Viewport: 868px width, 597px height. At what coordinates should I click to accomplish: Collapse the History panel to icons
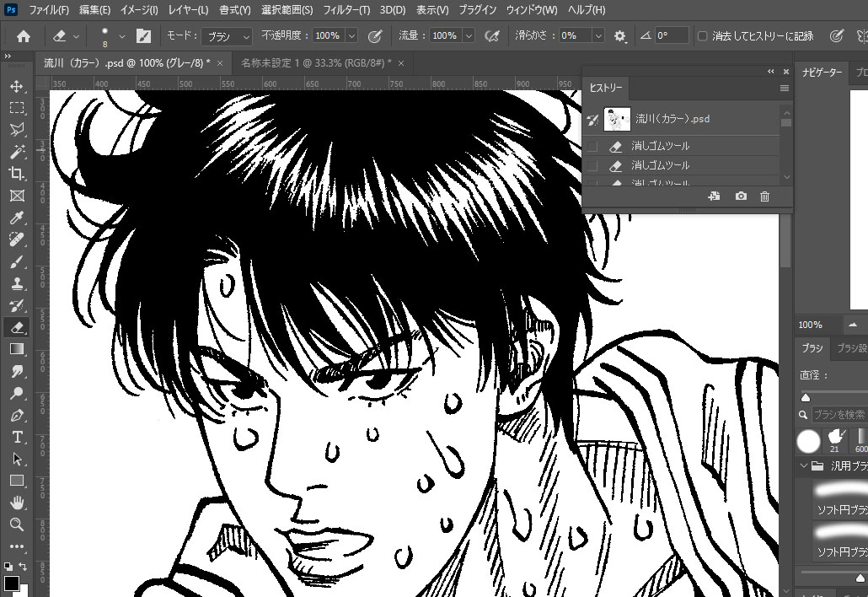(x=770, y=72)
